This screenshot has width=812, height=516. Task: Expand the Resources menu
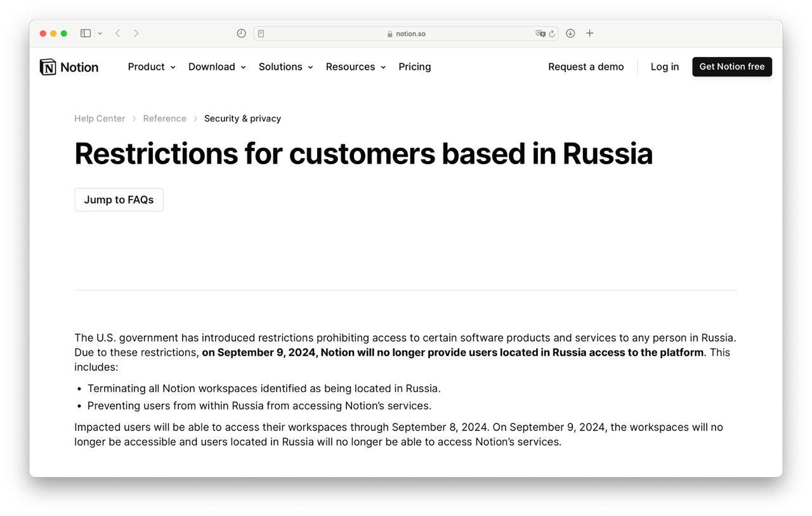(355, 67)
